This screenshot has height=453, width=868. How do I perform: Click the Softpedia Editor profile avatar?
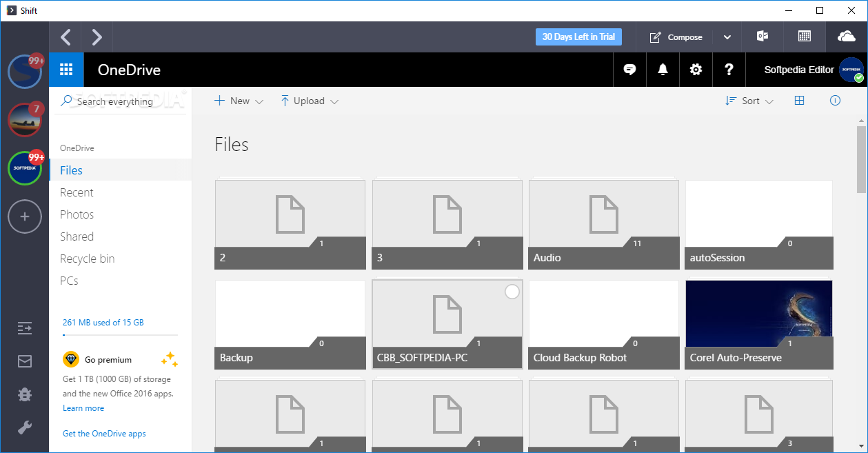(851, 70)
